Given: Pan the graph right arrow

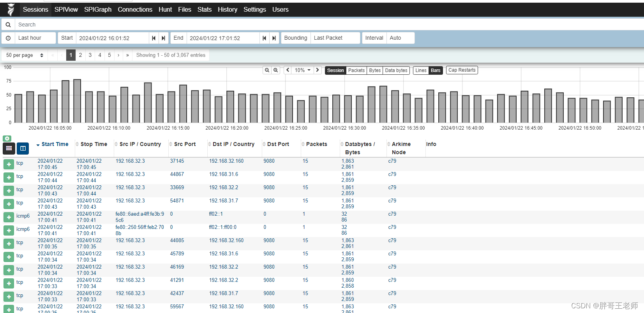Looking at the screenshot, I should click(x=318, y=70).
